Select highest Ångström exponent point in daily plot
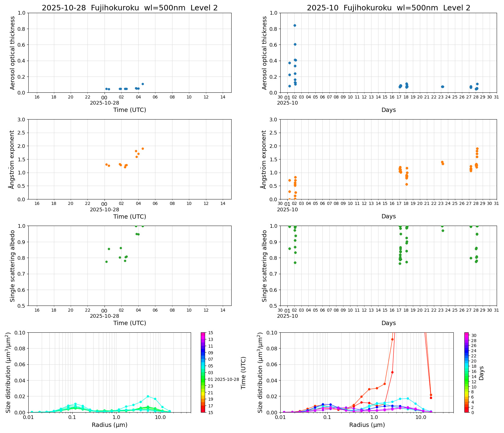Screen dimensions: 504x433 coord(143,149)
